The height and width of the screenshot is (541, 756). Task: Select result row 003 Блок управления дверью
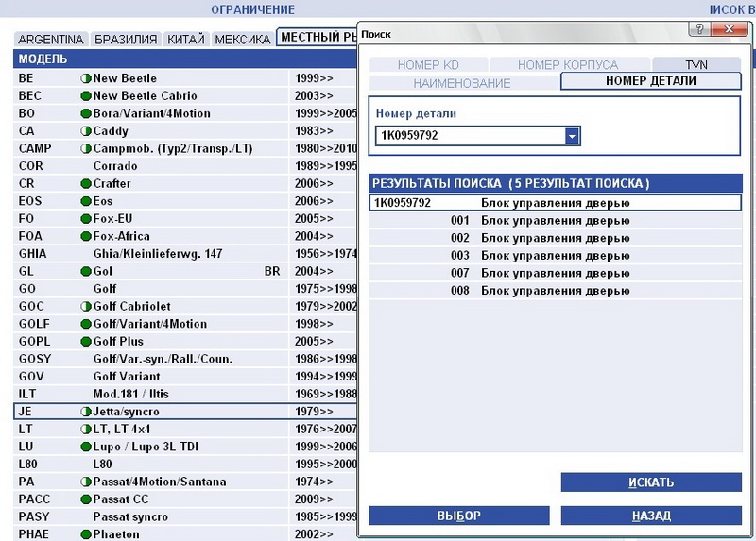[556, 255]
